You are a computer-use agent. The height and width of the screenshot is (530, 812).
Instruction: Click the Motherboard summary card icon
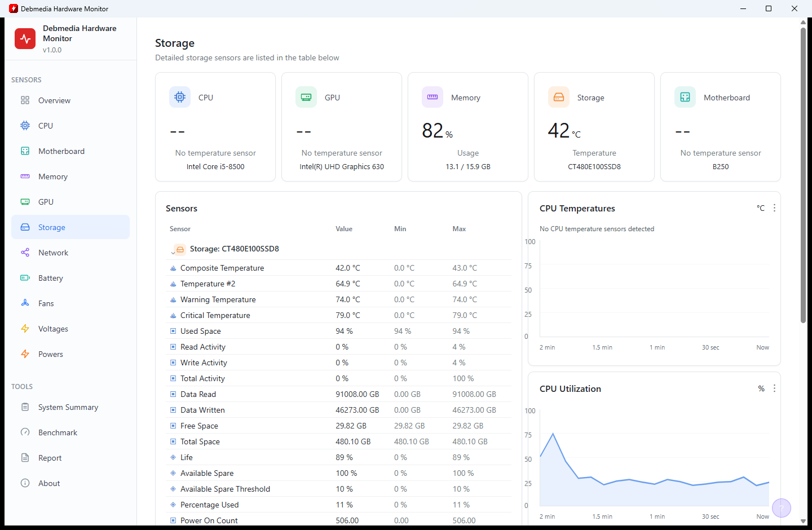pos(685,97)
